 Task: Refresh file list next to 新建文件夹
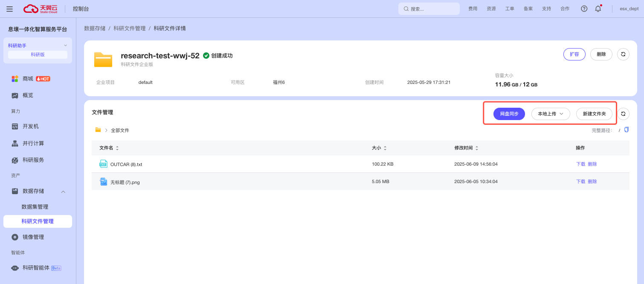coord(623,114)
